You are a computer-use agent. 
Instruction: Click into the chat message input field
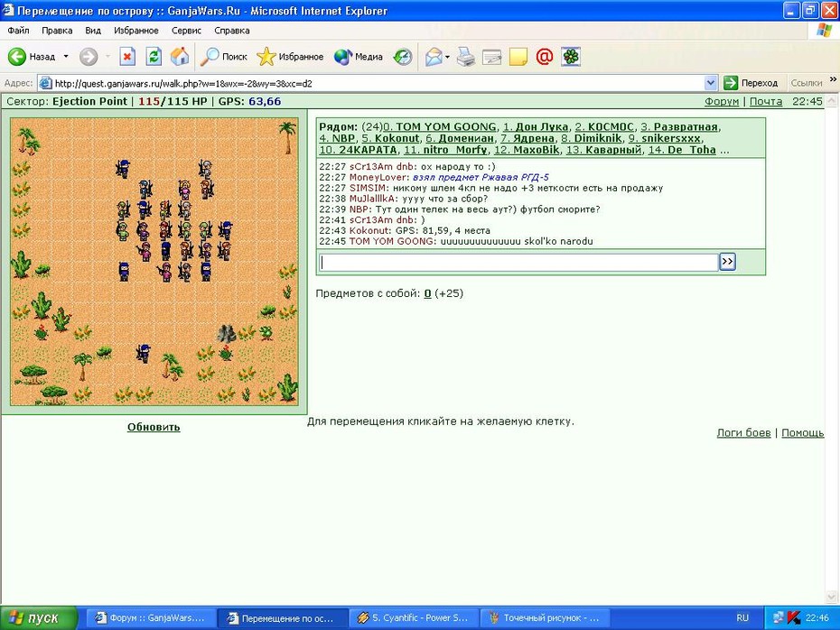coord(518,262)
